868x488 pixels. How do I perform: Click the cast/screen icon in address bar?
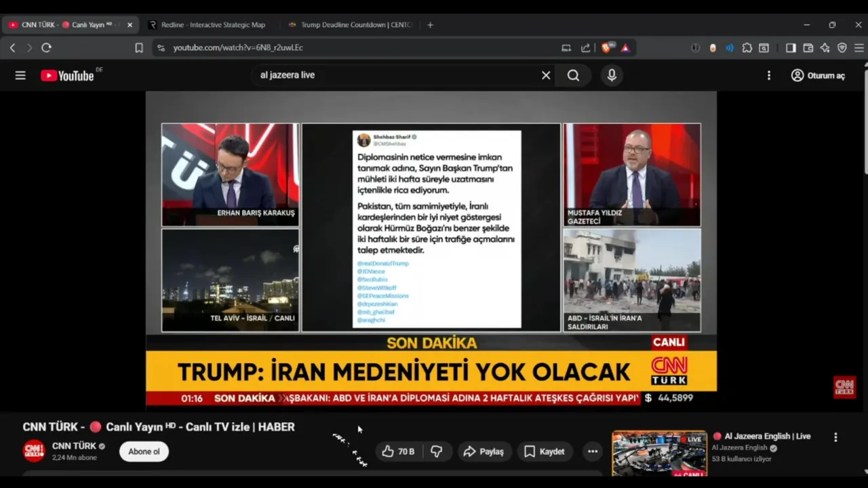[x=566, y=47]
